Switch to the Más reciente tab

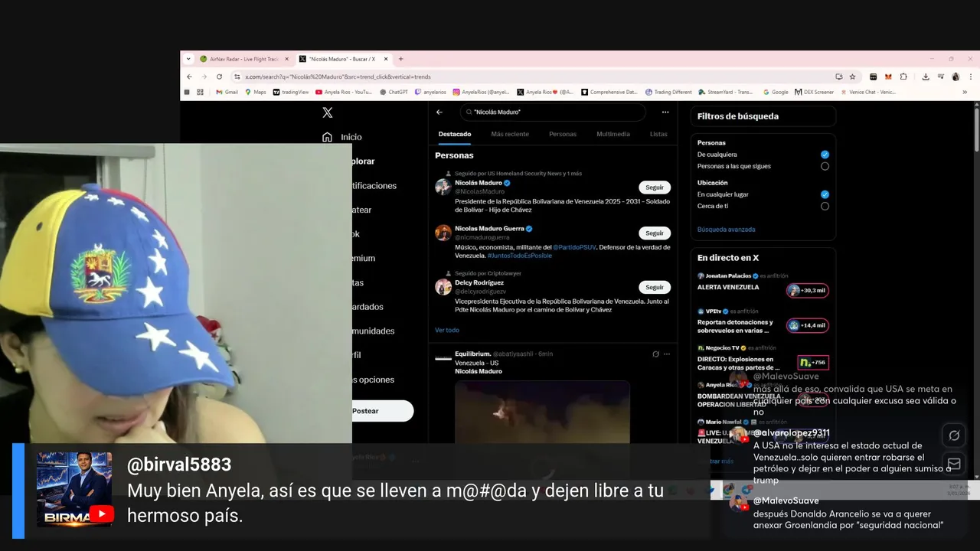(510, 134)
